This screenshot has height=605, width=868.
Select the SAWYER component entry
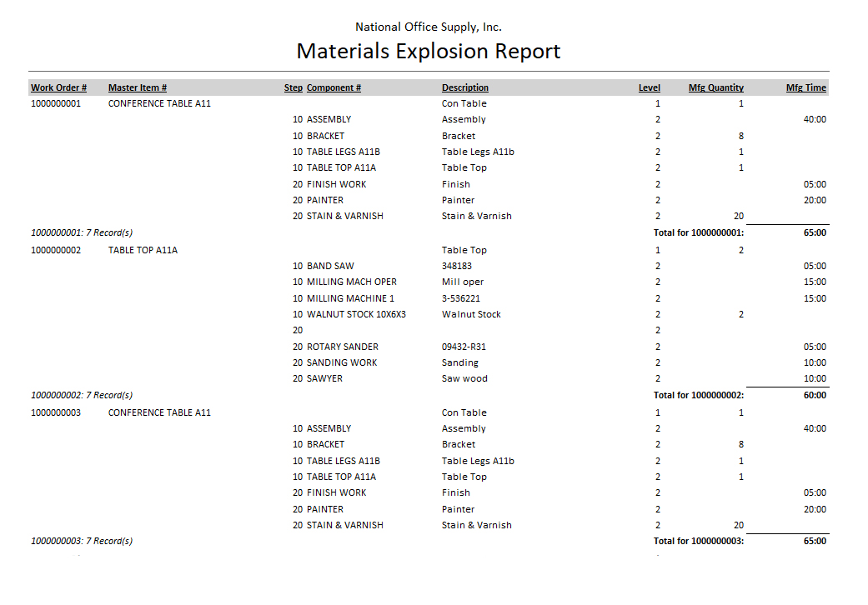[324, 379]
